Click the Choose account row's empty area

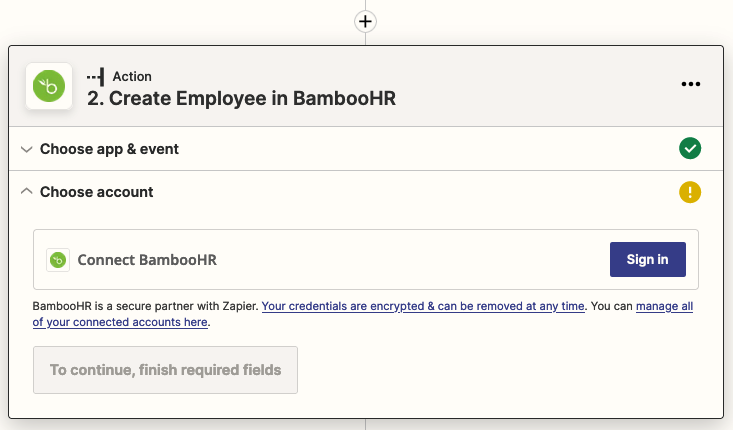click(x=400, y=192)
